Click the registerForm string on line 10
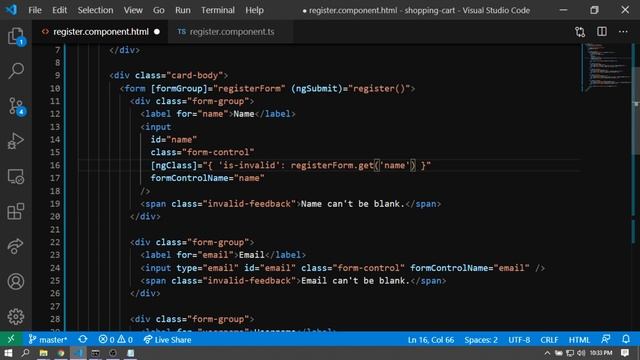This screenshot has width=640, height=360. pyautogui.click(x=249, y=89)
